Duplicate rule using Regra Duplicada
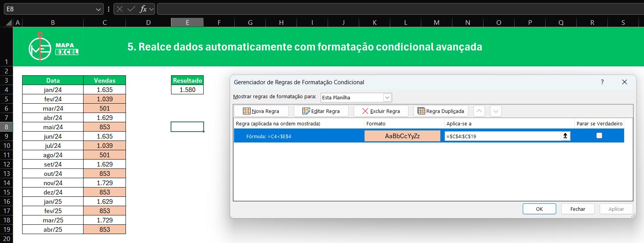644x243 pixels. (x=441, y=111)
